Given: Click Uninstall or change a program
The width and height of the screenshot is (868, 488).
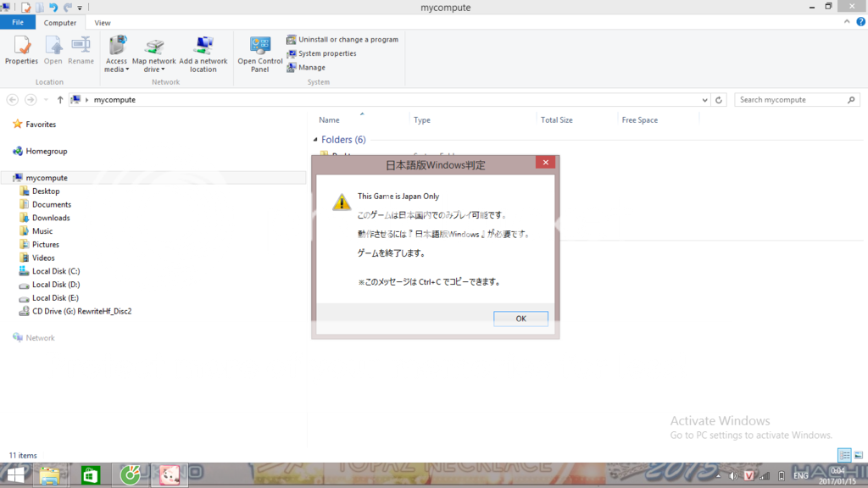Looking at the screenshot, I should click(342, 40).
